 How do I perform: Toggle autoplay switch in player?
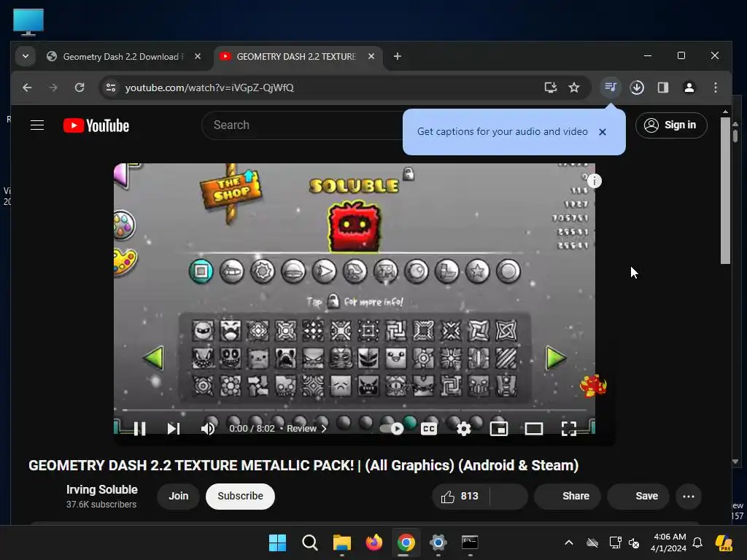coord(392,429)
